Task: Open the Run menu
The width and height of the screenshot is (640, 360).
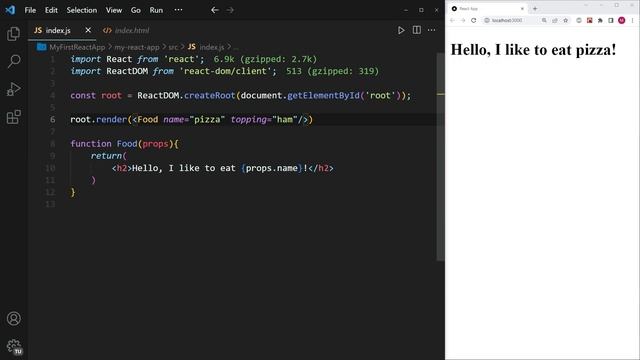Action: tap(156, 10)
